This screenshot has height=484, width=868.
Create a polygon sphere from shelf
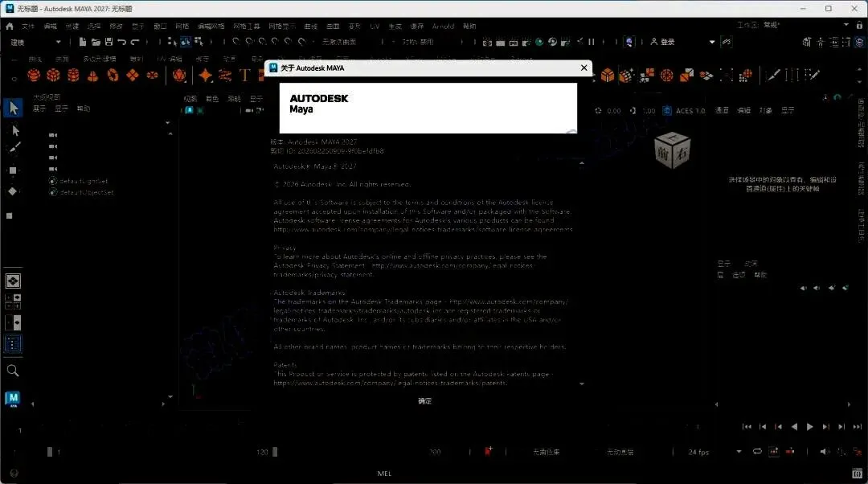34,75
